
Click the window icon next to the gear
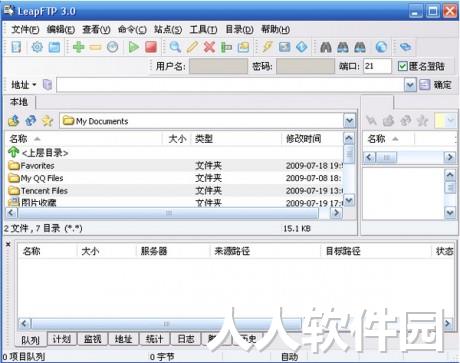point(54,47)
